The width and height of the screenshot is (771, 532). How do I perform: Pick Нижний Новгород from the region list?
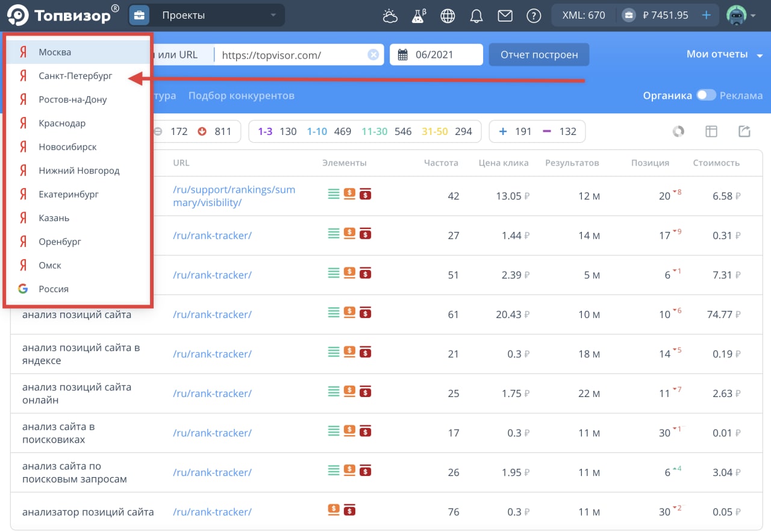(x=78, y=171)
